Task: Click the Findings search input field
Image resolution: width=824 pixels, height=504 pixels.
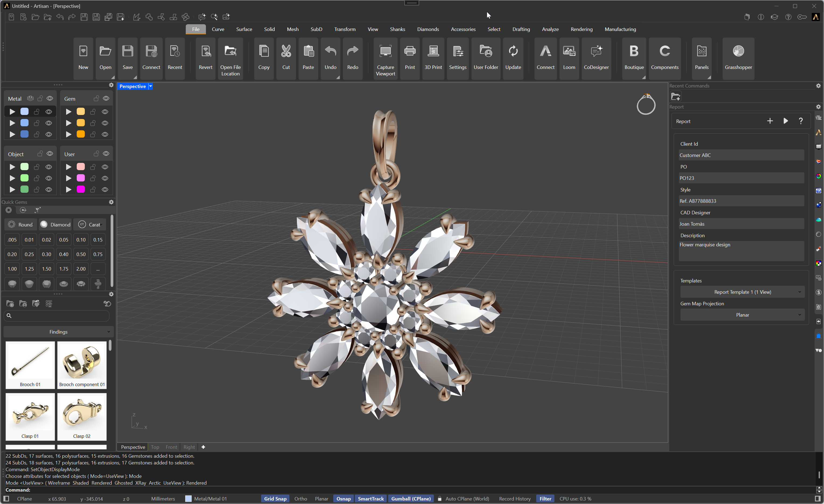Action: (x=57, y=315)
